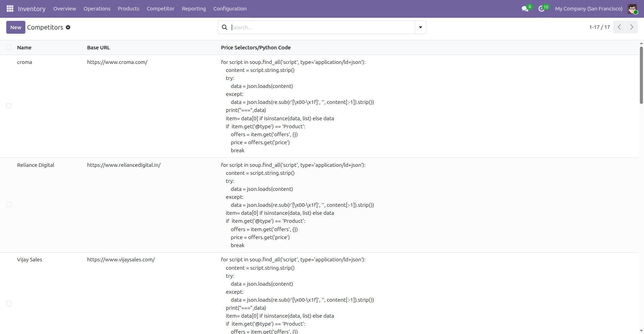
Task: Open the croma competitor record
Action: coord(24,62)
